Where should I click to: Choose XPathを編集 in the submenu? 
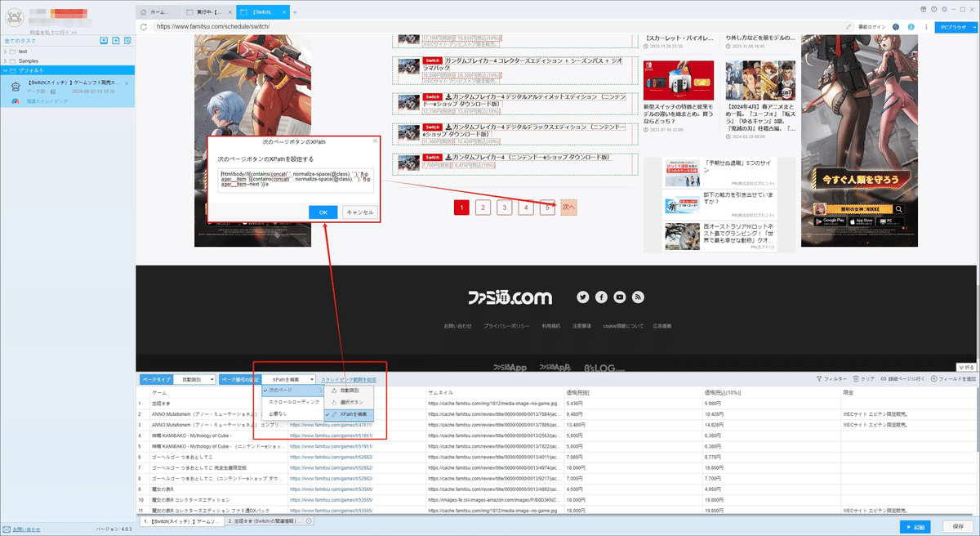pyautogui.click(x=349, y=414)
